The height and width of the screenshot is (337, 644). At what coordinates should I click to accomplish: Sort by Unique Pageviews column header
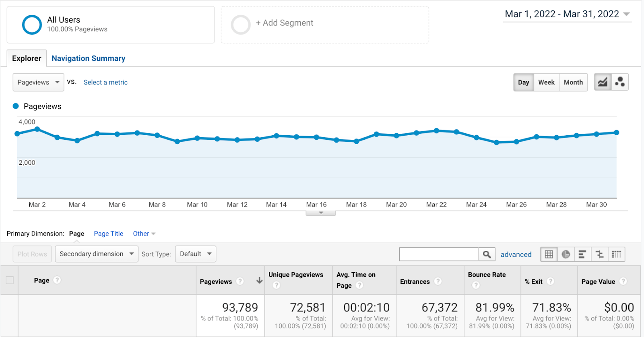[296, 275]
